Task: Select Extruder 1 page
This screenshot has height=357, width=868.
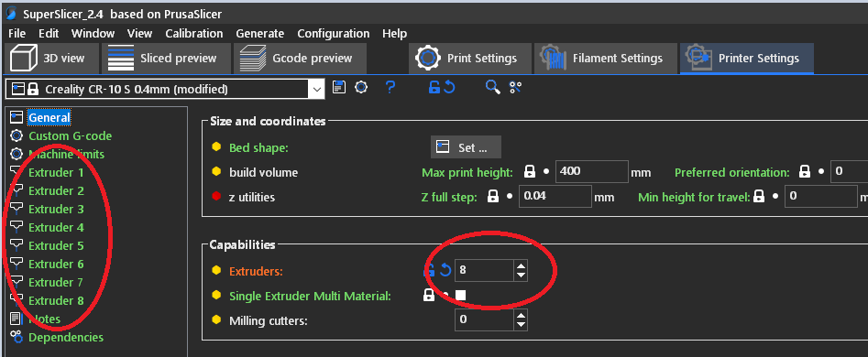Action: click(x=57, y=172)
